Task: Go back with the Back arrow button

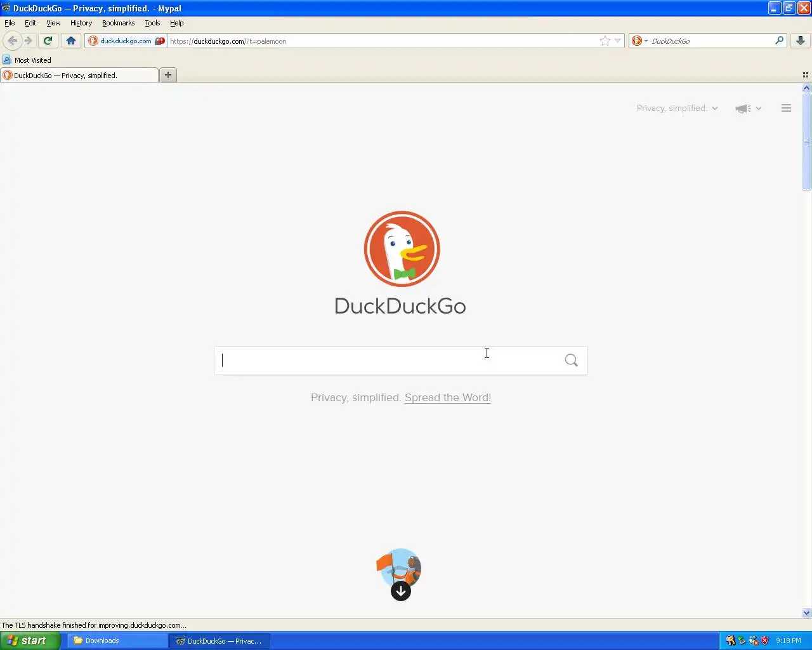Action: tap(12, 41)
